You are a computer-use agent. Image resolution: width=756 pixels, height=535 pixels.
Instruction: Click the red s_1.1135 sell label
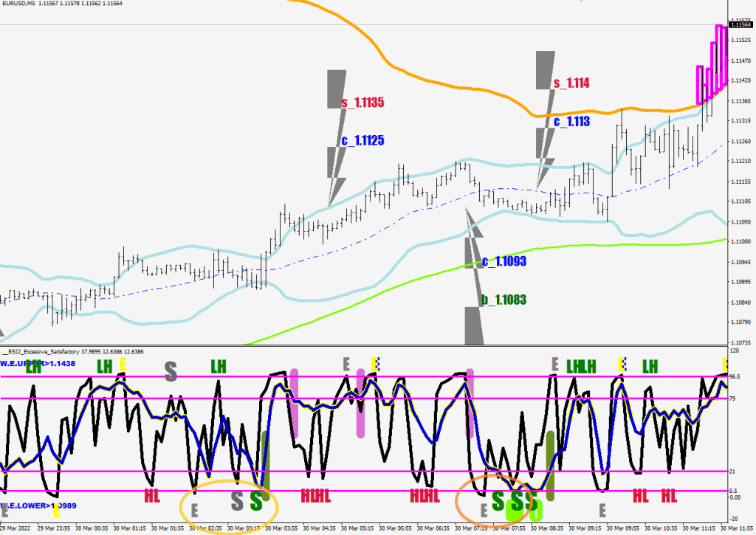(x=363, y=103)
